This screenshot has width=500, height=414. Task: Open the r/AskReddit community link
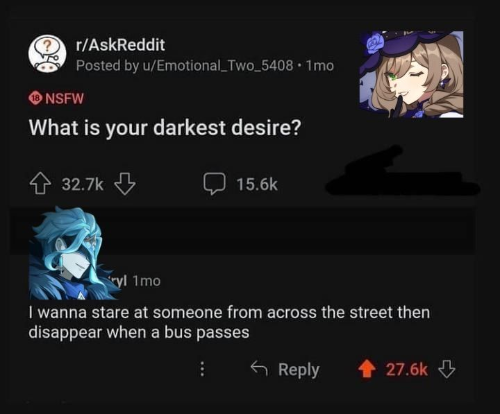point(120,45)
